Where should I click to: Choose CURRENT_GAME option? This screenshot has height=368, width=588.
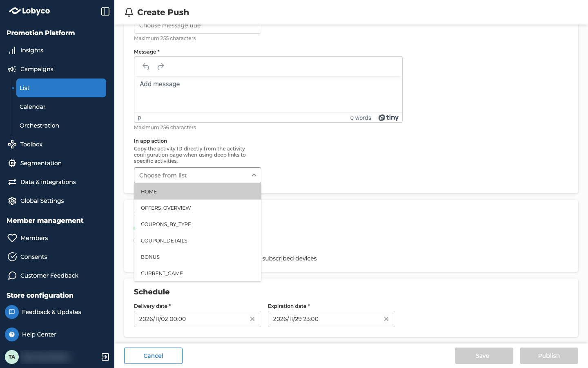click(x=198, y=273)
